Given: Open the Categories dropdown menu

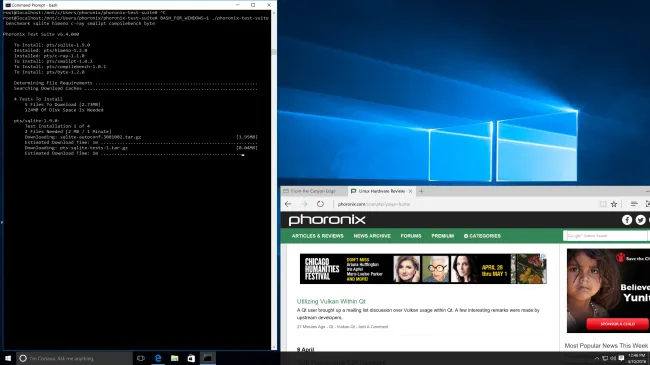Looking at the screenshot, I should 482,236.
